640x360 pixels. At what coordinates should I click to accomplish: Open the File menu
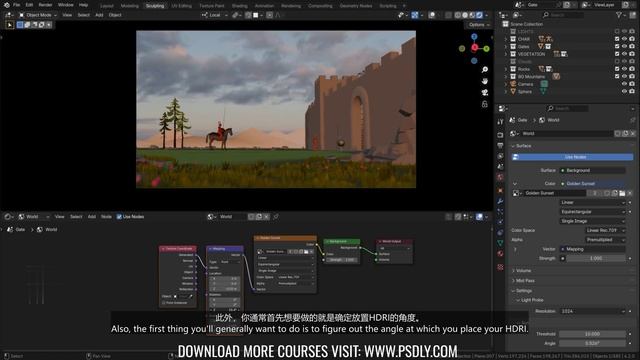pos(16,5)
